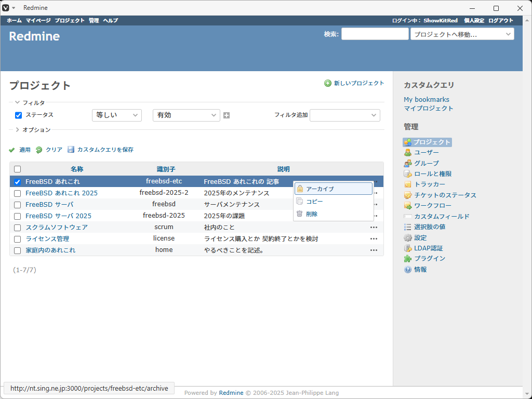Choose コピー from the context menu

pos(334,202)
